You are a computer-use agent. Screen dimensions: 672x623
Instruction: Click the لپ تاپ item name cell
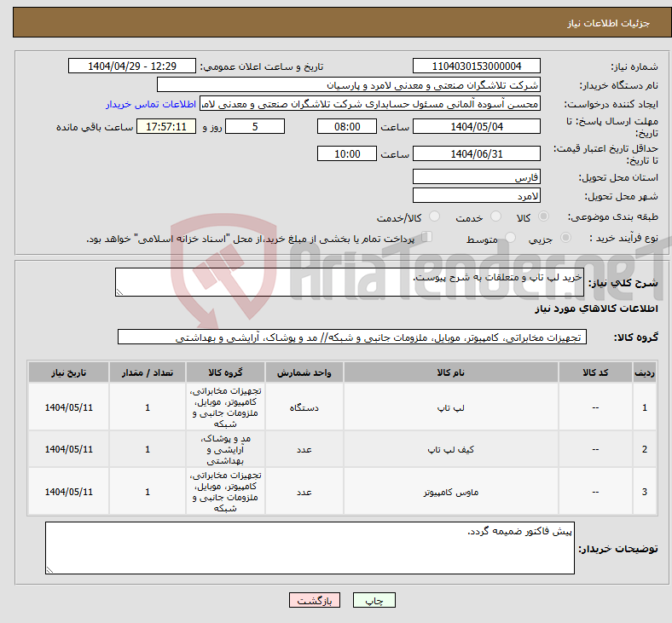point(450,407)
